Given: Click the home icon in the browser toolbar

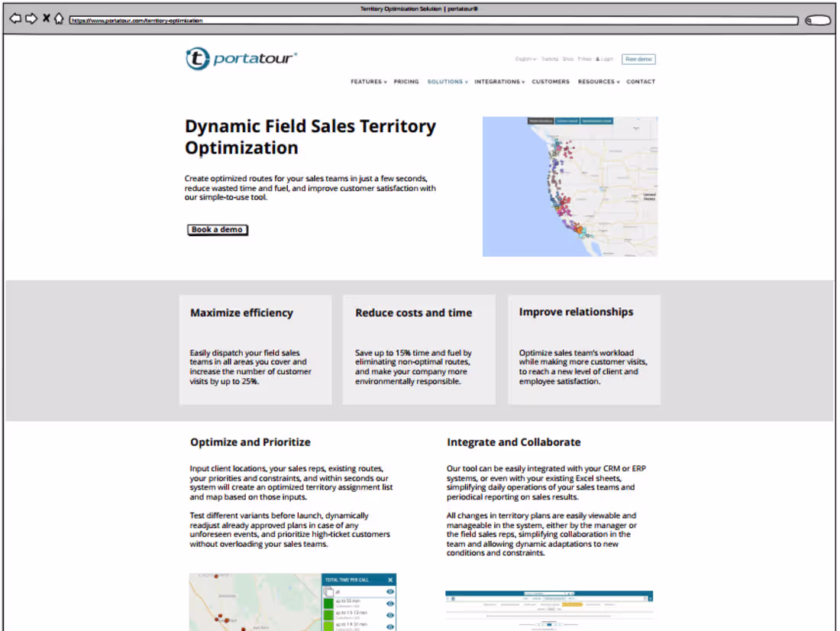Looking at the screenshot, I should coord(59,18).
